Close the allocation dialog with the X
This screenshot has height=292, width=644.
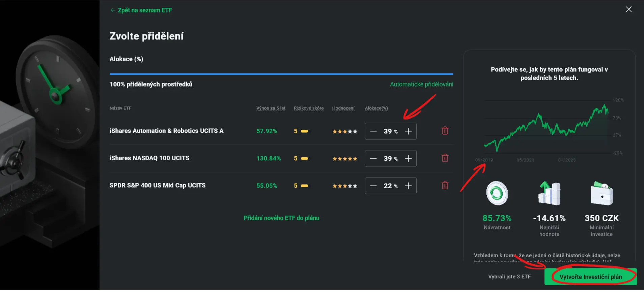pyautogui.click(x=629, y=9)
